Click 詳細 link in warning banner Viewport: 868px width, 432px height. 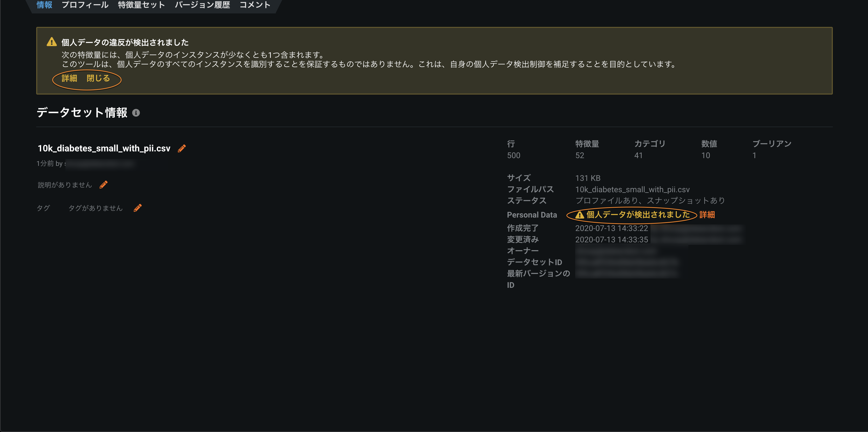tap(69, 79)
